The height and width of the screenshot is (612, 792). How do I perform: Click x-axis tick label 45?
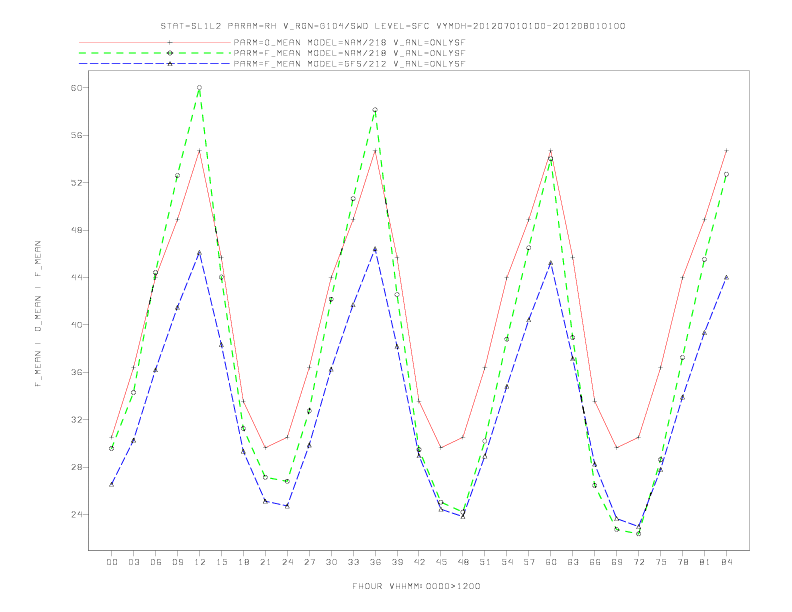click(441, 562)
